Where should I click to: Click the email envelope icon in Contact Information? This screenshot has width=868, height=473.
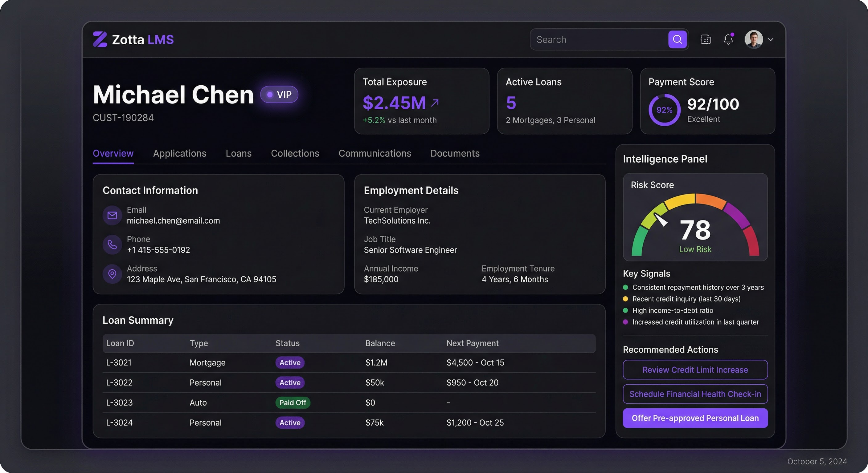tap(112, 215)
